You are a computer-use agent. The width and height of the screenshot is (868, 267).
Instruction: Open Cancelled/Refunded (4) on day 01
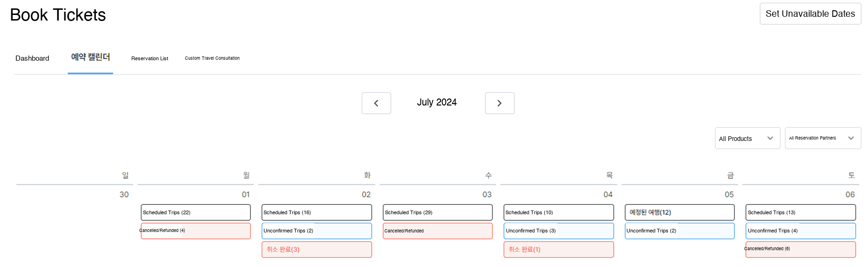(195, 231)
